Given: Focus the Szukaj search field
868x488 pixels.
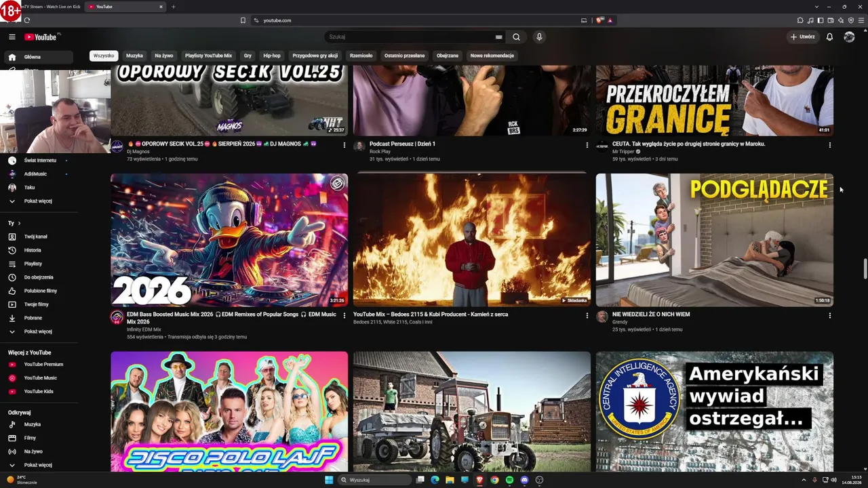Looking at the screenshot, I should 410,37.
